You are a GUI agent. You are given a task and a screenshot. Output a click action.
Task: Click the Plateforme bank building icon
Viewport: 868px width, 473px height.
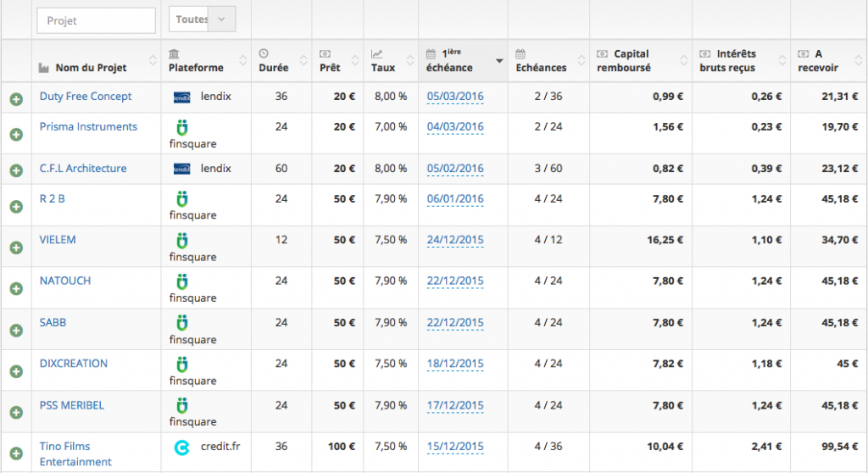click(174, 53)
